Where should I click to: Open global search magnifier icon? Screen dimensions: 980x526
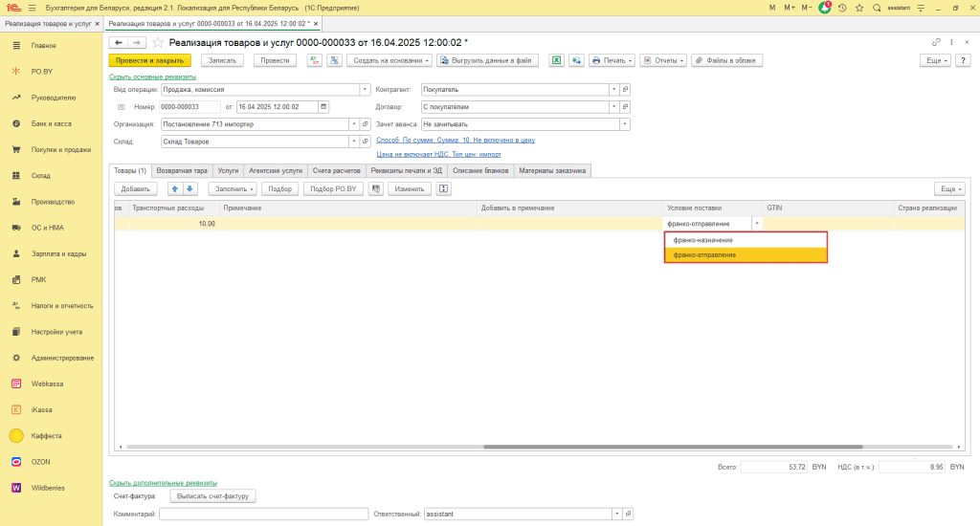877,8
